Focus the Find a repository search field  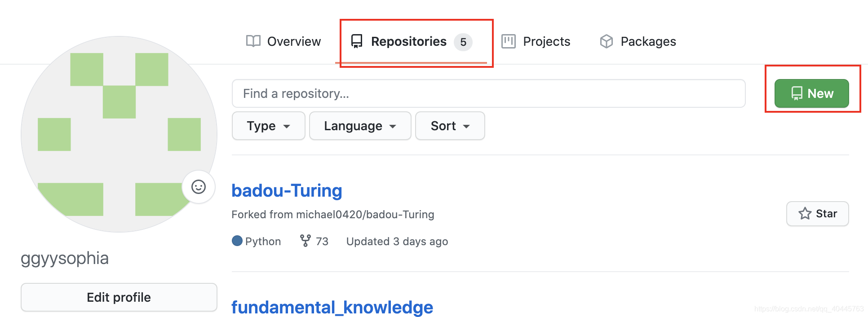[489, 93]
